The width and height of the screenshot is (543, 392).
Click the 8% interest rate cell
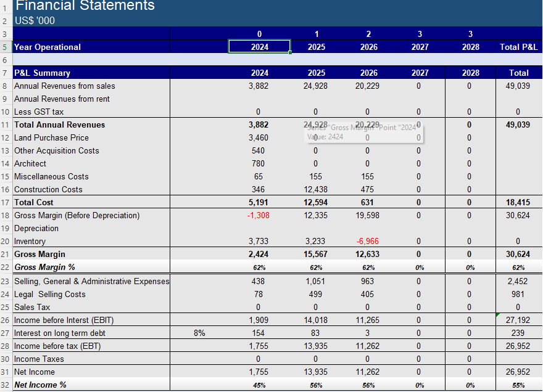[x=199, y=333]
